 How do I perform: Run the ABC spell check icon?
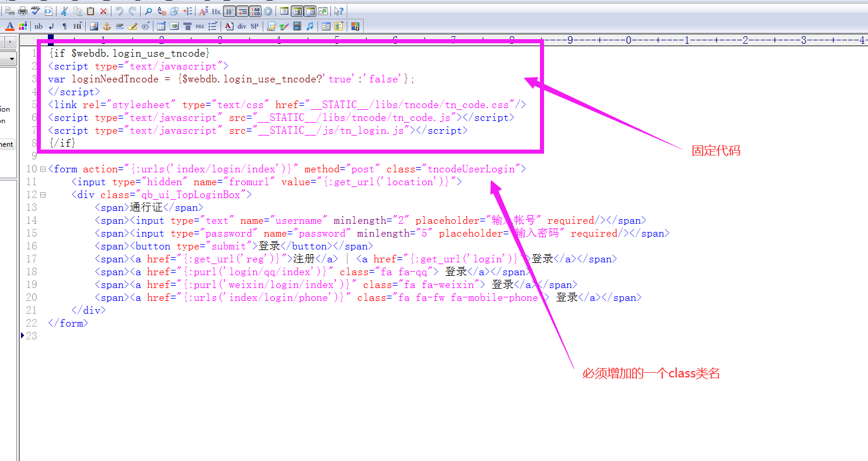(x=36, y=11)
